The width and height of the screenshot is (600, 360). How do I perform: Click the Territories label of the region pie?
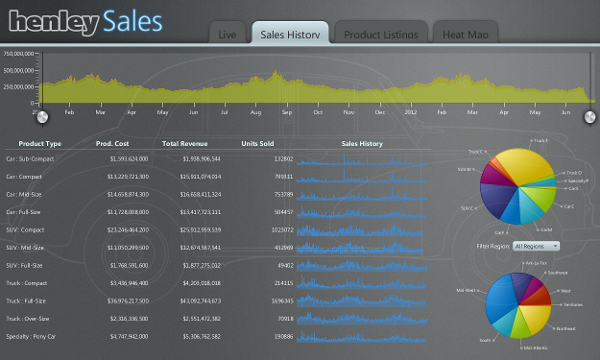[x=573, y=305]
